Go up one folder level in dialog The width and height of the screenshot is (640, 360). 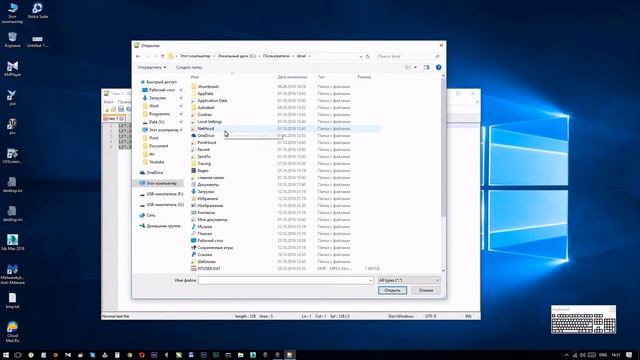click(162, 56)
